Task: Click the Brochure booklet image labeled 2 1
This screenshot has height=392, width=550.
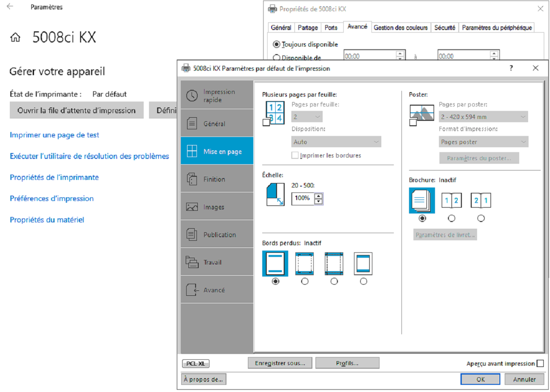Action: coord(481,200)
